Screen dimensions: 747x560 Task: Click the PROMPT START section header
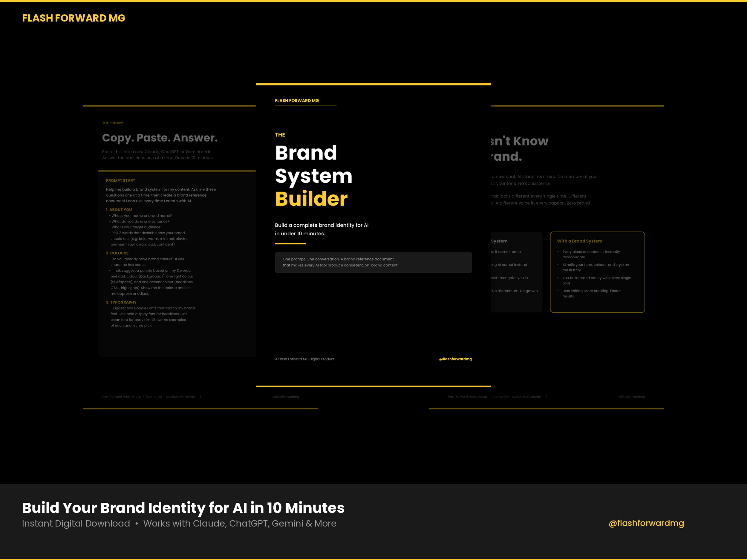pyautogui.click(x=120, y=180)
